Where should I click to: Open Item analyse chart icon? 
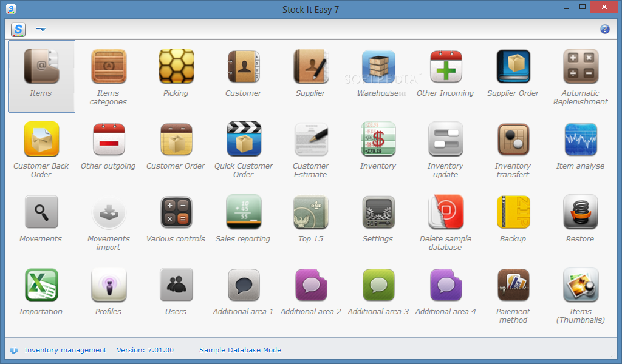pyautogui.click(x=581, y=140)
